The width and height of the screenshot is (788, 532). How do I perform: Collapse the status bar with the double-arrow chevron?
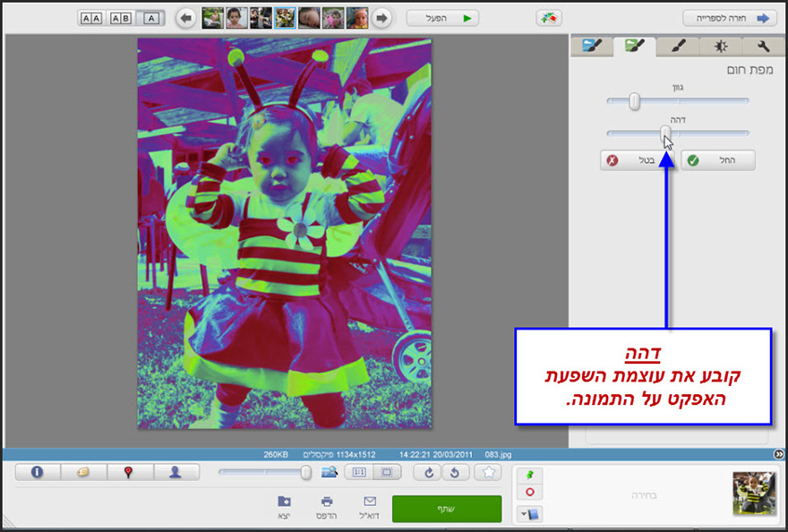pyautogui.click(x=779, y=454)
